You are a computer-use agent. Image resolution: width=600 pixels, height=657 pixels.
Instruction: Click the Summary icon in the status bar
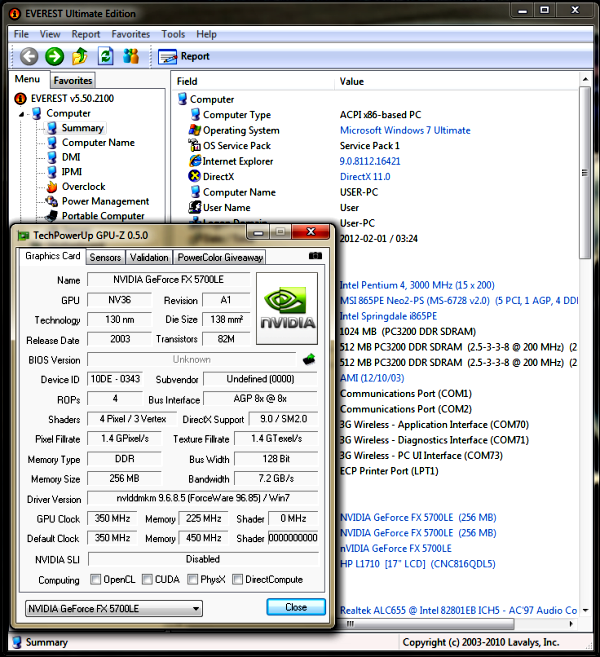point(17,642)
